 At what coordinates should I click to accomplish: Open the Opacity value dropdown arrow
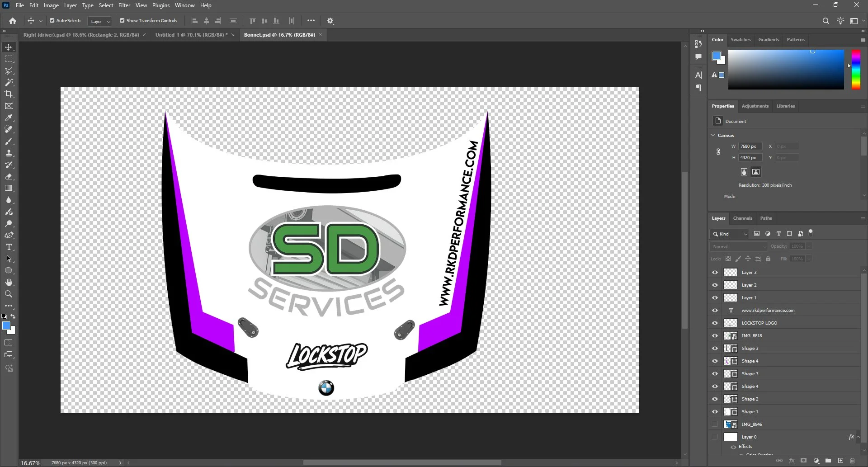coord(809,246)
